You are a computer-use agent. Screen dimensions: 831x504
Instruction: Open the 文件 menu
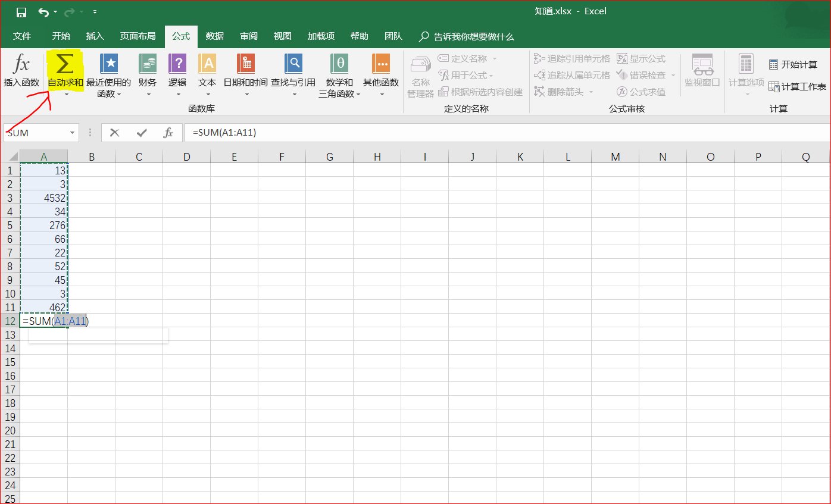[23, 36]
